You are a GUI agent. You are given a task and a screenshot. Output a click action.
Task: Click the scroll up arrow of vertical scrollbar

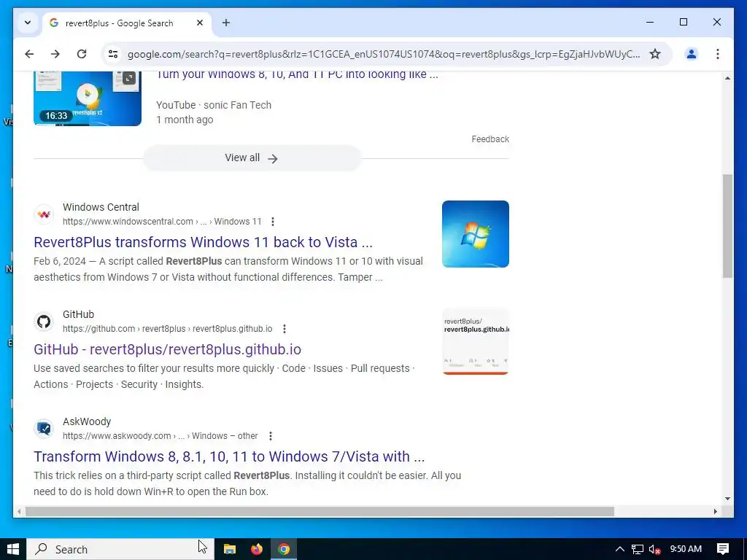727,77
